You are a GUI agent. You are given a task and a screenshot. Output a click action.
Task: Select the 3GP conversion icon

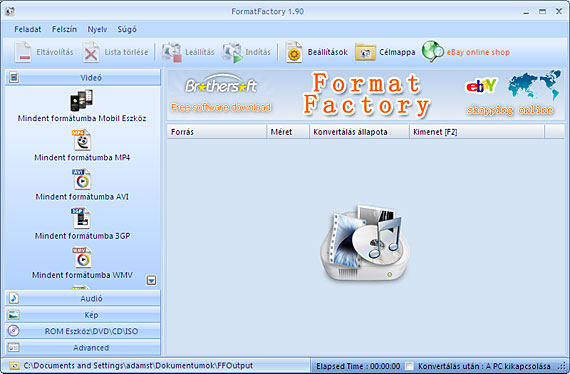[x=81, y=218]
